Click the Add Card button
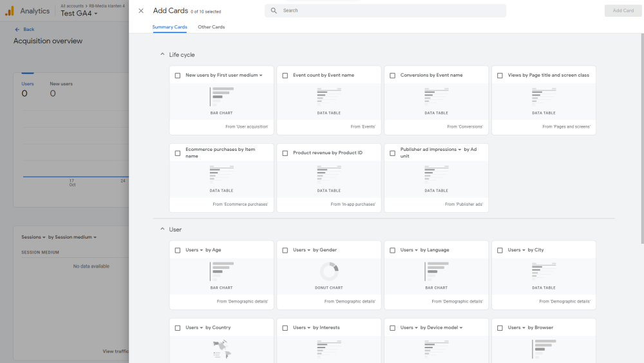644x363 pixels. [623, 11]
